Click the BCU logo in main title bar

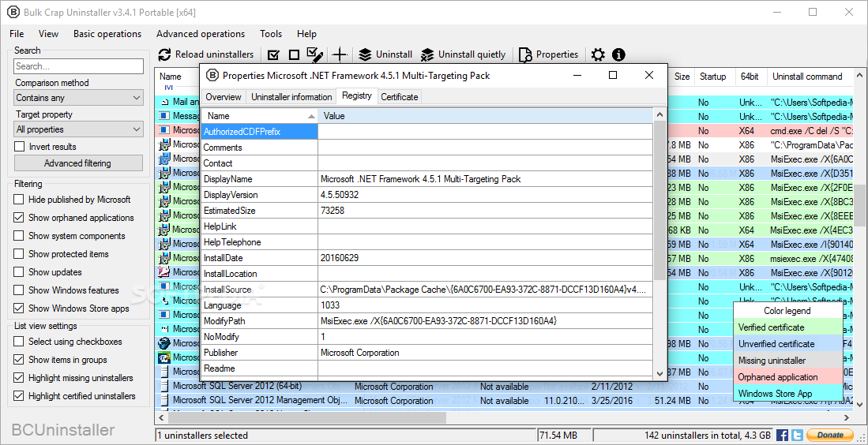tap(12, 12)
